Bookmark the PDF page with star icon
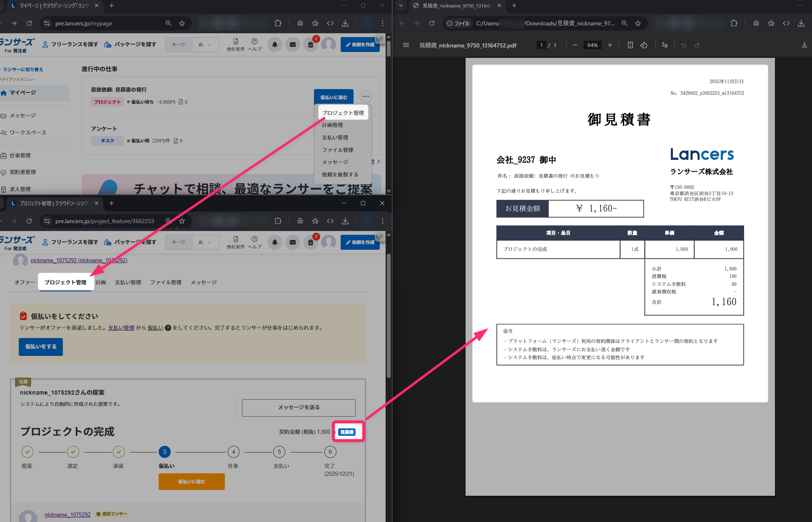 pyautogui.click(x=638, y=23)
